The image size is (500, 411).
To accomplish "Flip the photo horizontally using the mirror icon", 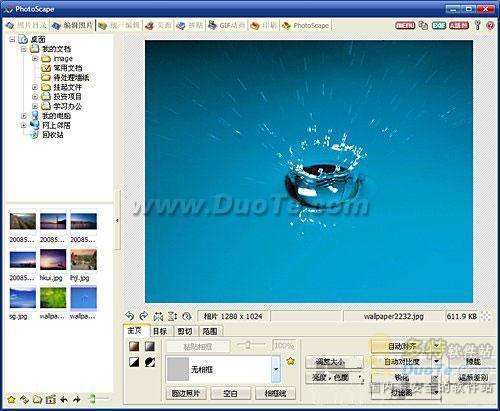I will pos(158,316).
